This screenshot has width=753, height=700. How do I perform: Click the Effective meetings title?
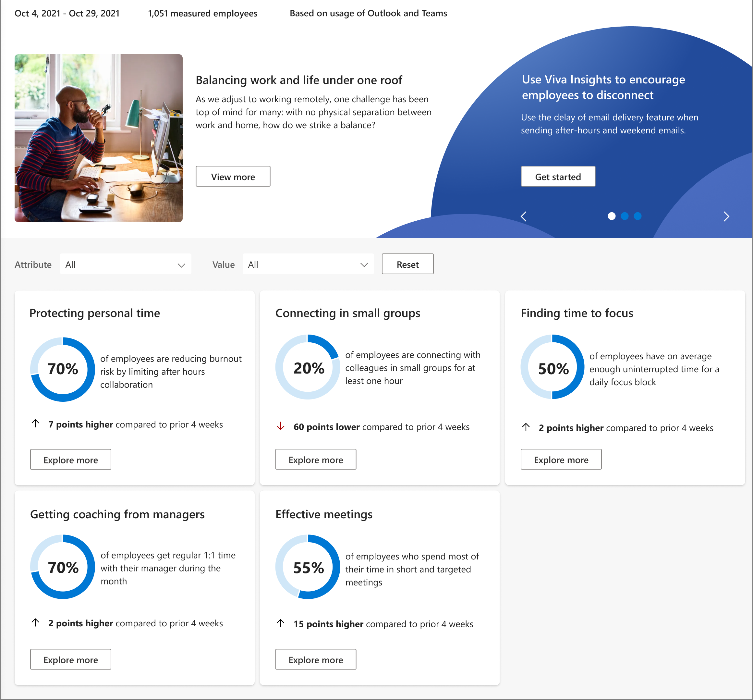324,514
